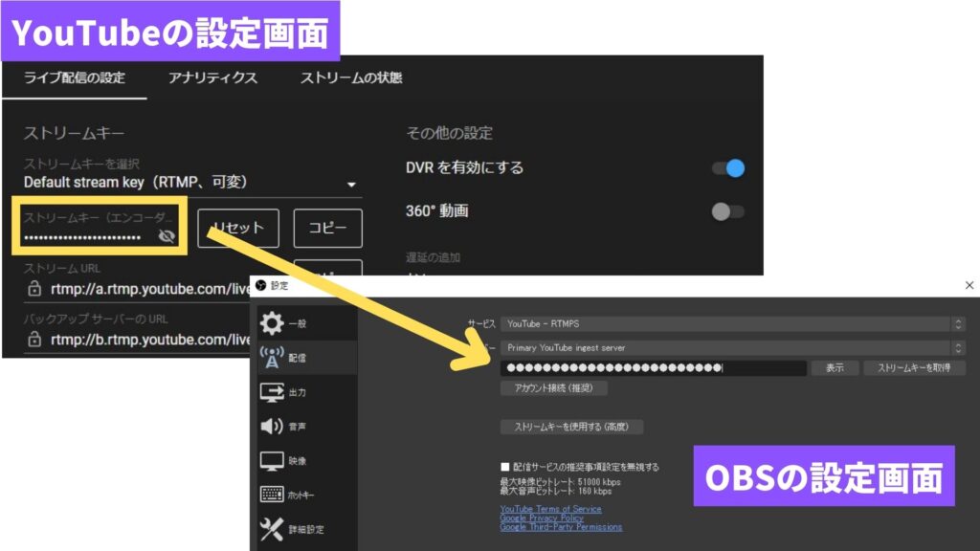This screenshot has height=551, width=980.
Task: Switch to the アナリティクス tab
Action: point(212,78)
